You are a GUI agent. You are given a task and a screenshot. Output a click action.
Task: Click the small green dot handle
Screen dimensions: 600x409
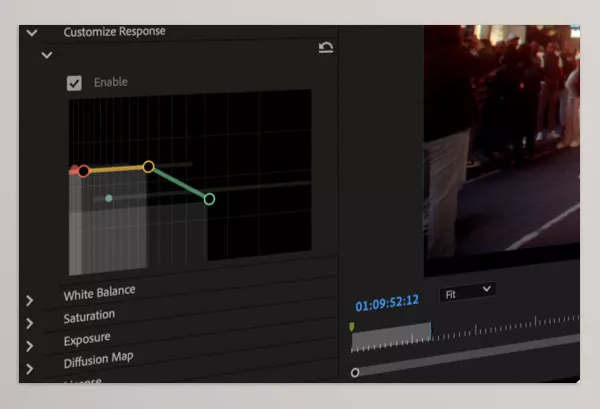tap(109, 198)
